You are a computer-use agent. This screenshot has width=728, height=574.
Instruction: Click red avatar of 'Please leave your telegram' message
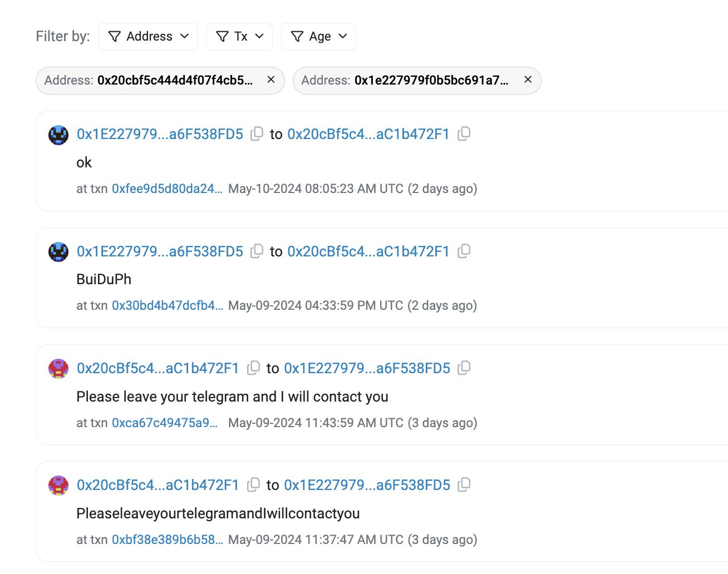click(x=58, y=369)
